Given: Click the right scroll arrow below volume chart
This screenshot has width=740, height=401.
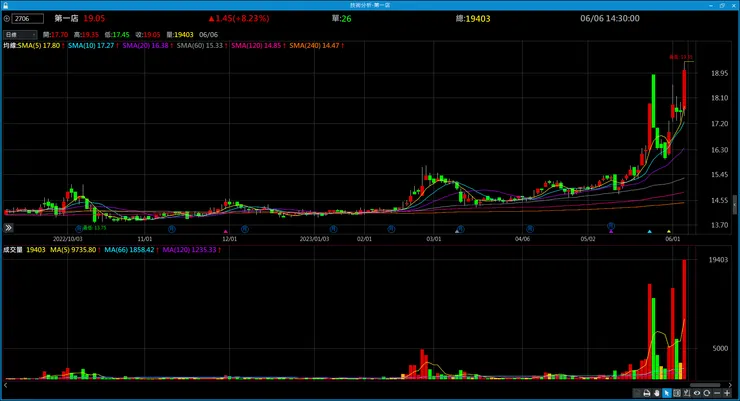Looking at the screenshot, I should [x=730, y=385].
